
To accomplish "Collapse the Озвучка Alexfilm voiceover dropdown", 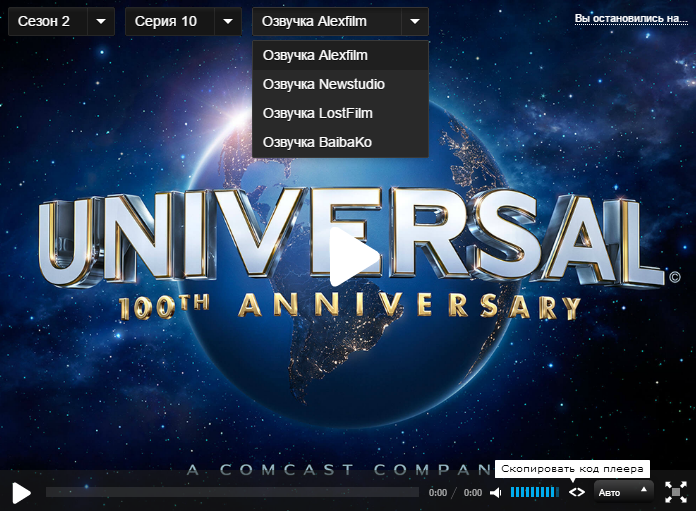I will (x=340, y=21).
